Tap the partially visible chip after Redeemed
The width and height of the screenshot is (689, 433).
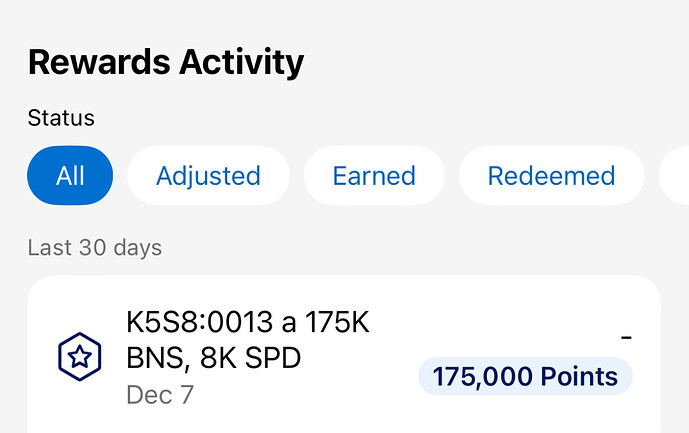click(x=676, y=176)
